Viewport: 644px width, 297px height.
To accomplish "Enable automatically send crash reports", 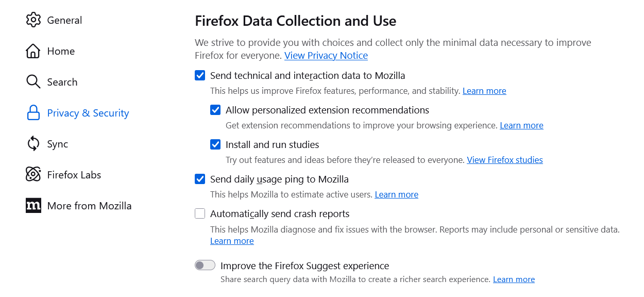I will click(x=200, y=213).
